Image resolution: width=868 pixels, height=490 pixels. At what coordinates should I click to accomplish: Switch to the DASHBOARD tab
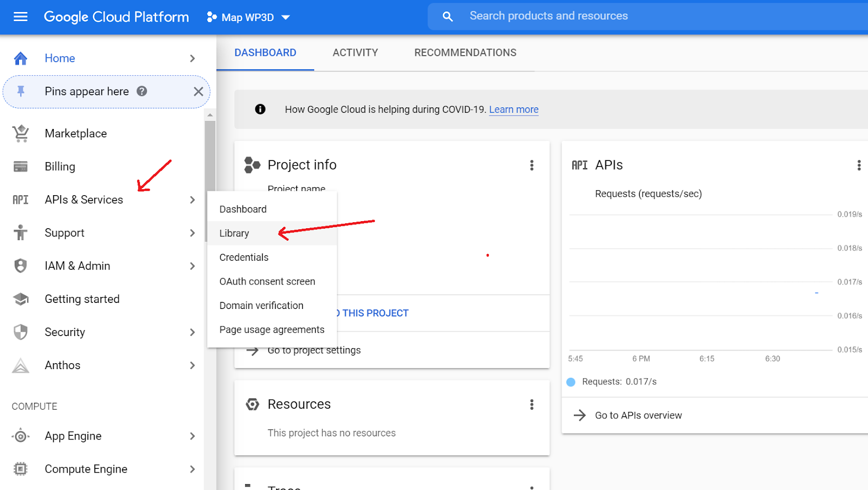pos(265,53)
